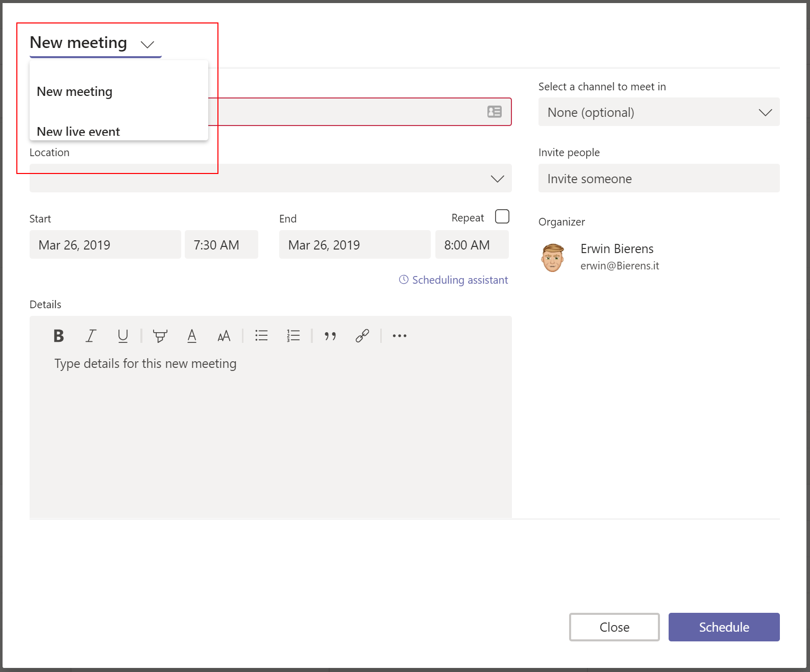Open font color picker
The width and height of the screenshot is (810, 672).
coord(192,336)
